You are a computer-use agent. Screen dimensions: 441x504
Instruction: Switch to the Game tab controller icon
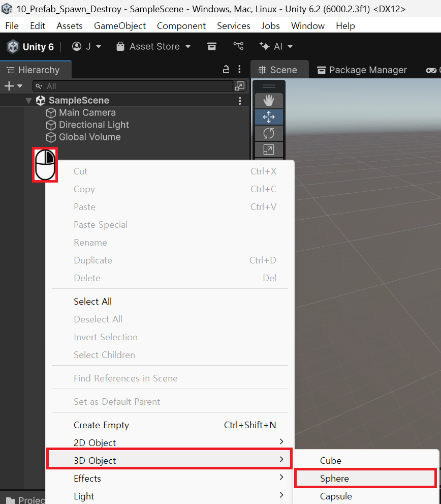(x=431, y=70)
